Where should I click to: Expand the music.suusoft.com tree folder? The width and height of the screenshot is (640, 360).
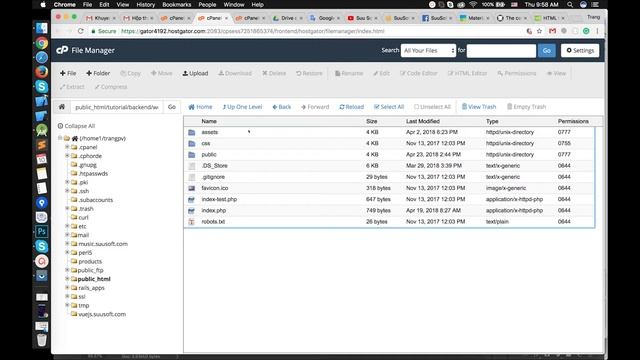[67, 244]
